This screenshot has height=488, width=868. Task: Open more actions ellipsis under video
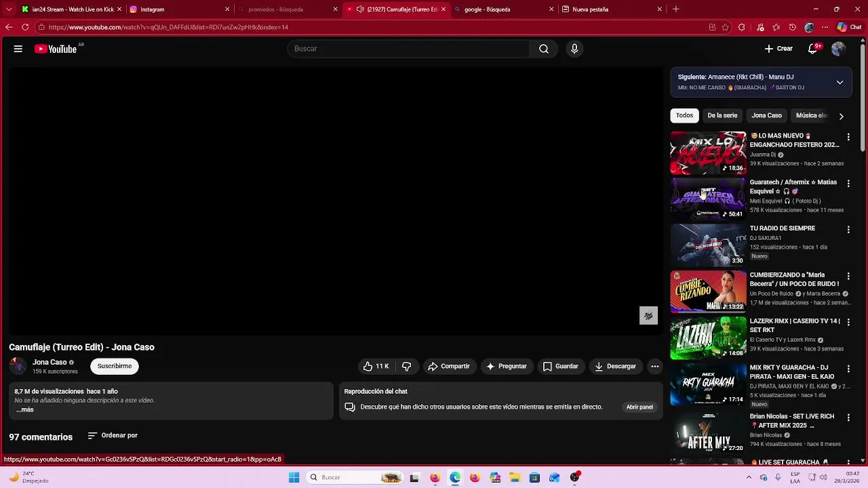click(x=655, y=366)
